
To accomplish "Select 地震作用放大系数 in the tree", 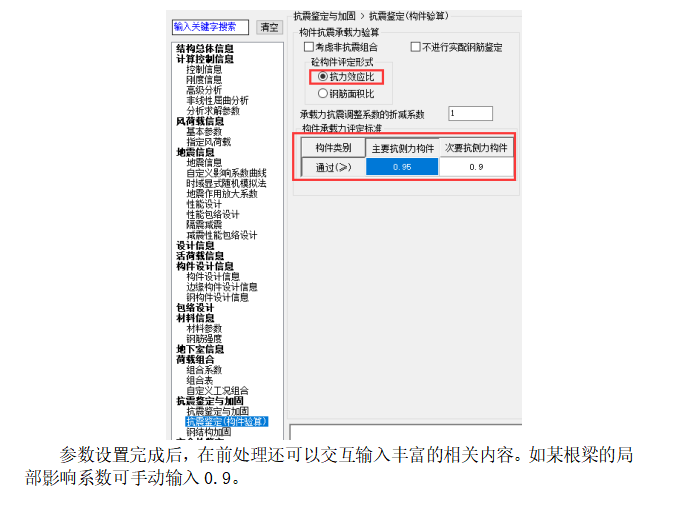I will tap(221, 193).
